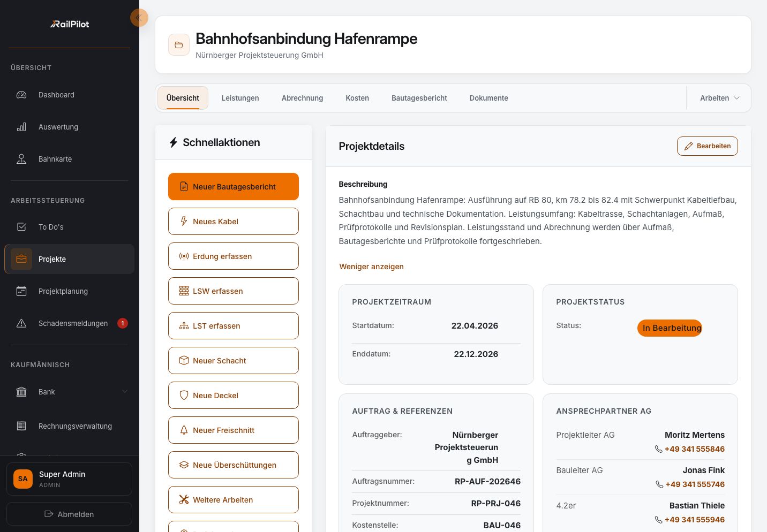Click Bearbeiten to edit Projektdetails

(x=708, y=146)
